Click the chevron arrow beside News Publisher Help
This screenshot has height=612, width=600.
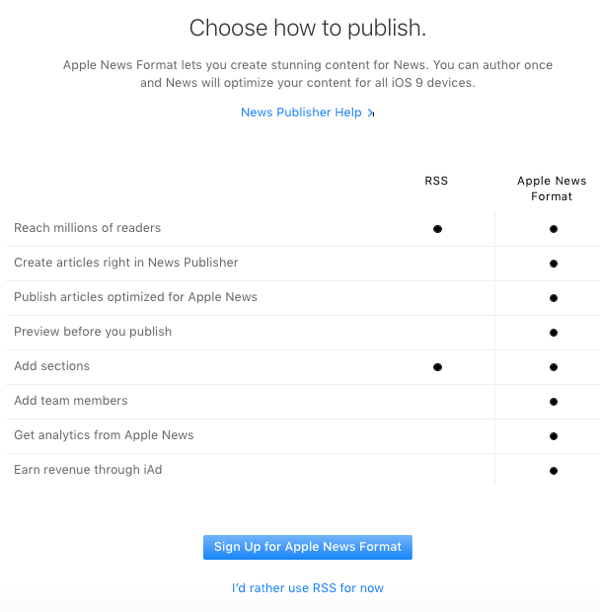click(371, 113)
